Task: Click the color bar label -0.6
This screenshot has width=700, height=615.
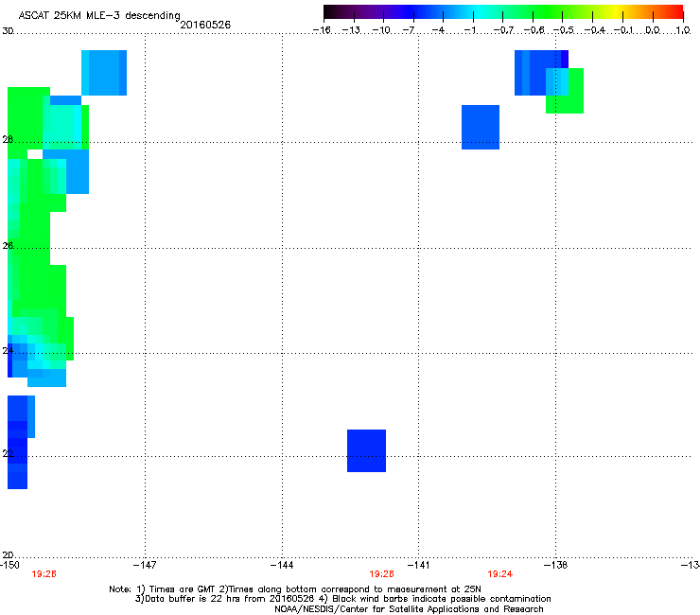Action: 534,30
